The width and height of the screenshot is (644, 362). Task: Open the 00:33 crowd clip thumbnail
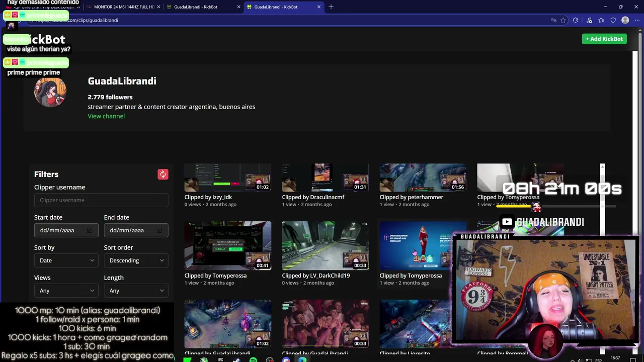[x=325, y=324]
